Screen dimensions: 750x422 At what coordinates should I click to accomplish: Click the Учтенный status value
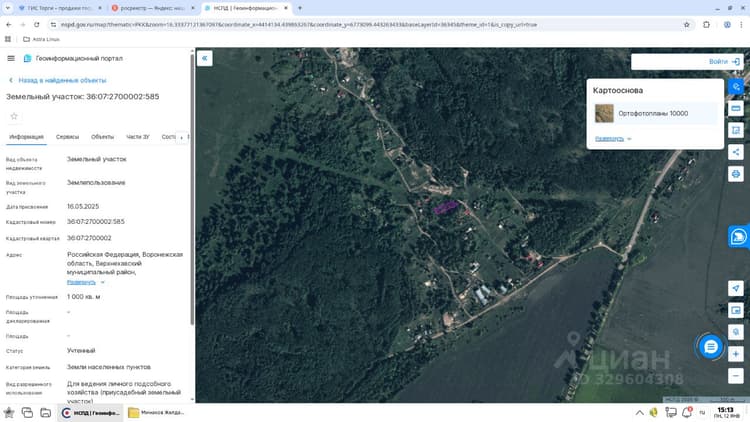point(81,351)
